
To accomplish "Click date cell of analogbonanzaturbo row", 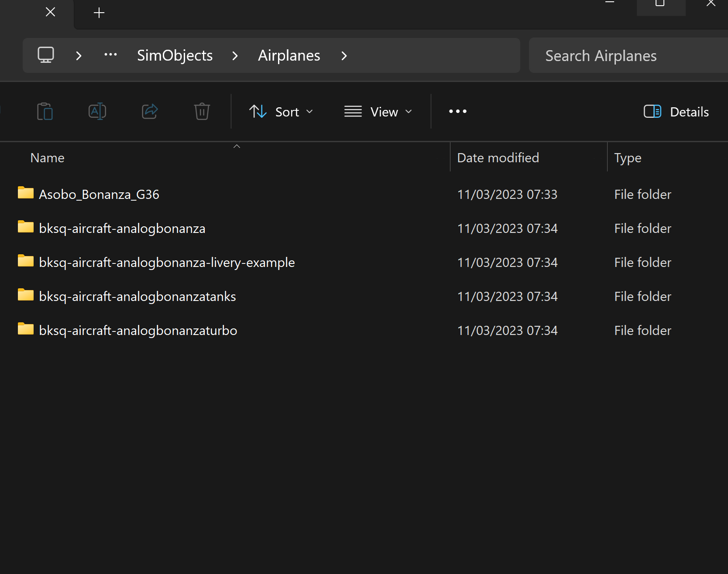I will (x=507, y=330).
